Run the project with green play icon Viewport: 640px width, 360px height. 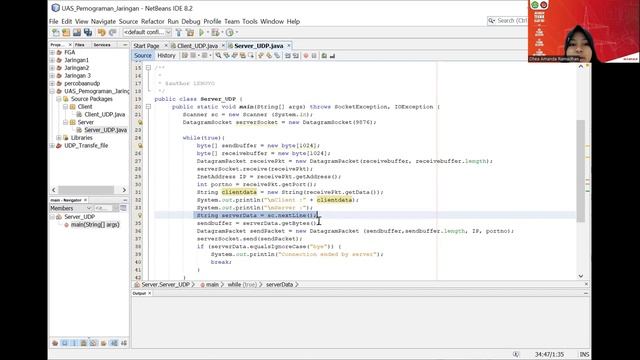(x=202, y=32)
